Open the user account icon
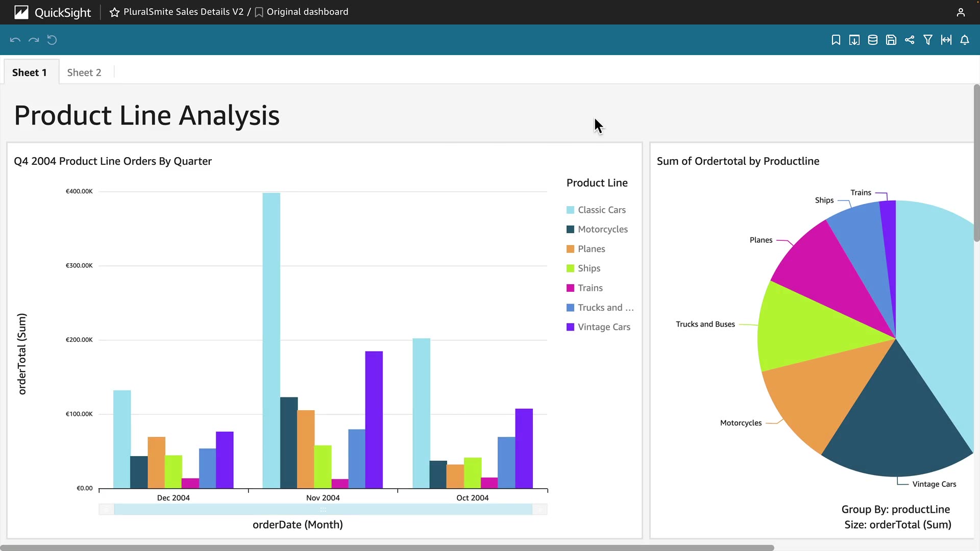The height and width of the screenshot is (551, 980). pyautogui.click(x=961, y=12)
